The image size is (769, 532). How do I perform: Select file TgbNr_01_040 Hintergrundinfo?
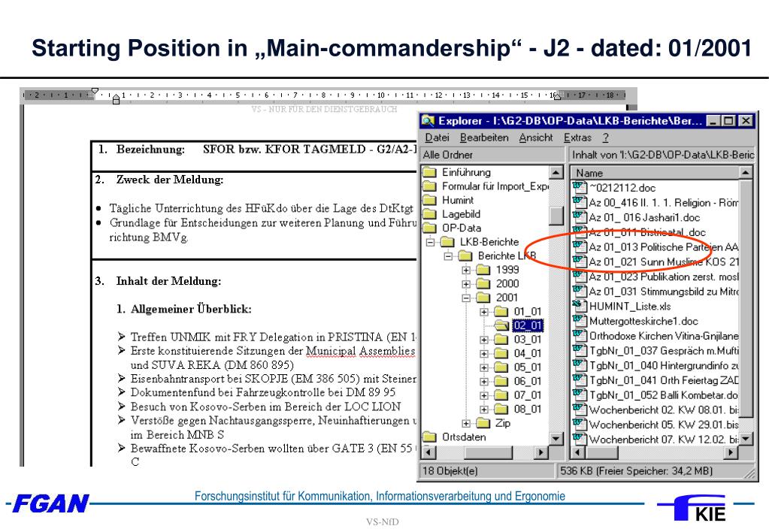pyautogui.click(x=664, y=365)
